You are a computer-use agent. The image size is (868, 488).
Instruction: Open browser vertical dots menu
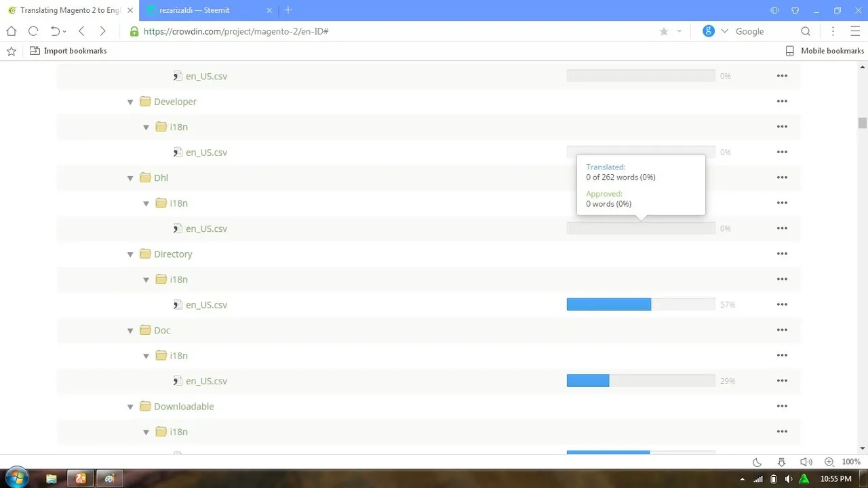click(833, 31)
